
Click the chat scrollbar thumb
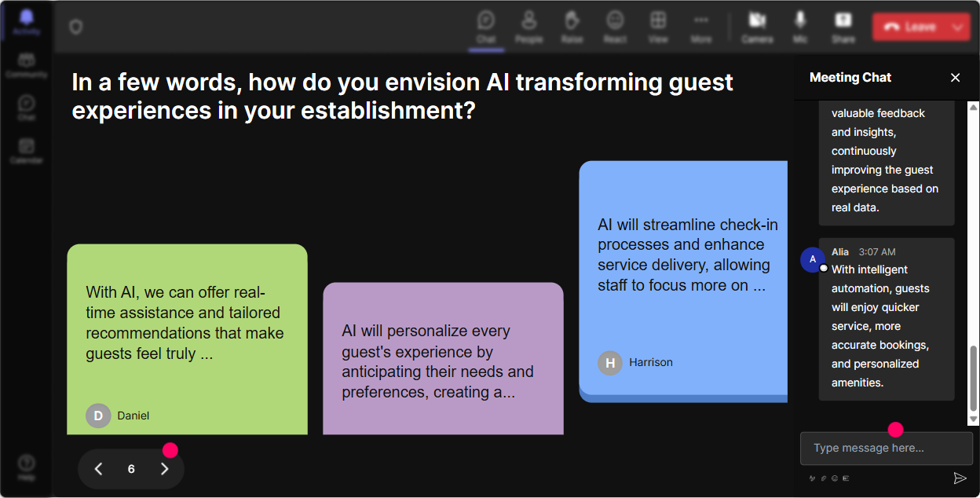[974, 378]
